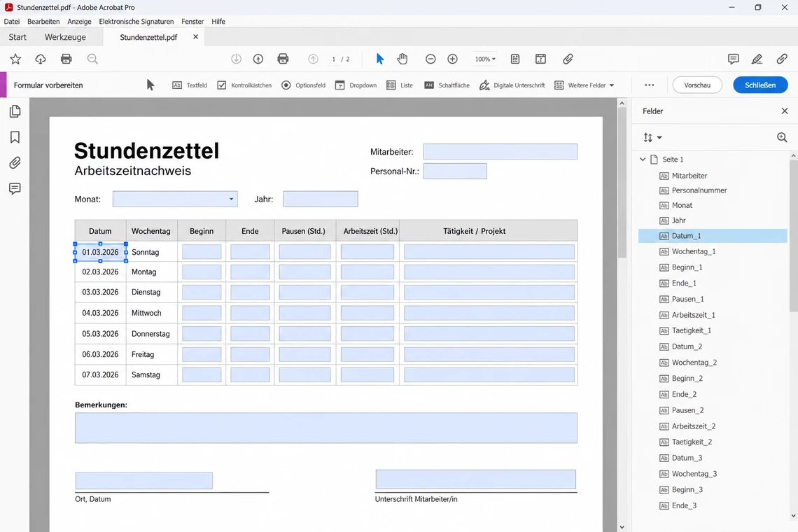
Task: Click the page number box showing 1
Action: coord(334,59)
